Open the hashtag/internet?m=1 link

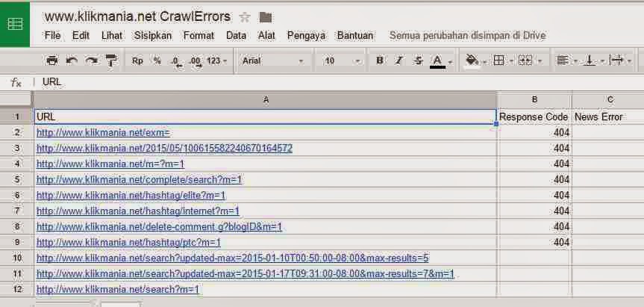pyautogui.click(x=137, y=211)
